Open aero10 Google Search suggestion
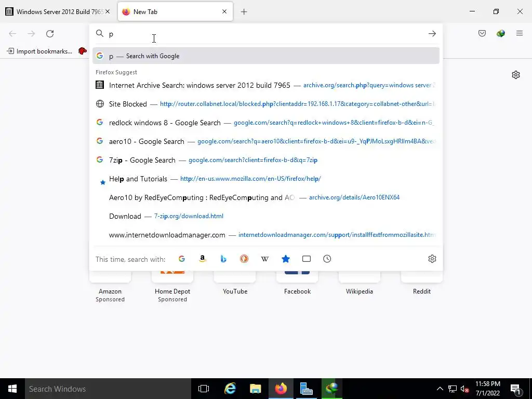Image resolution: width=532 pixels, height=399 pixels. click(265, 141)
